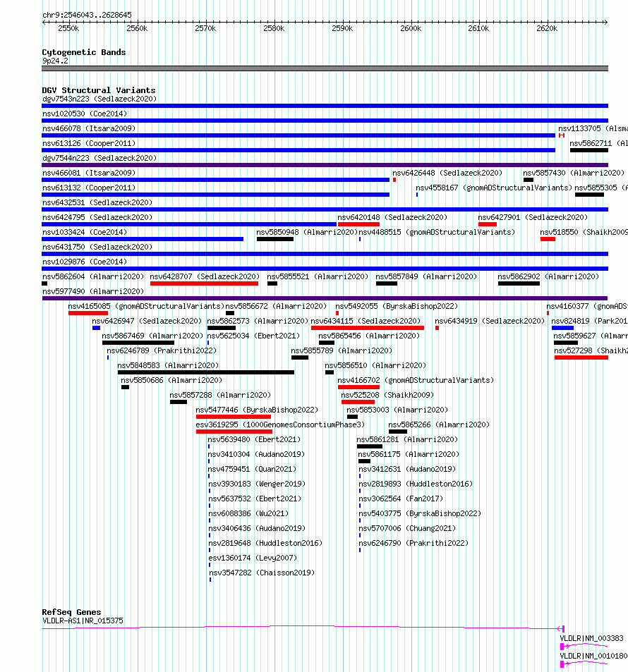
Task: Open dgv7544n223 (Sedlazeck2020) variant
Action: point(99,158)
